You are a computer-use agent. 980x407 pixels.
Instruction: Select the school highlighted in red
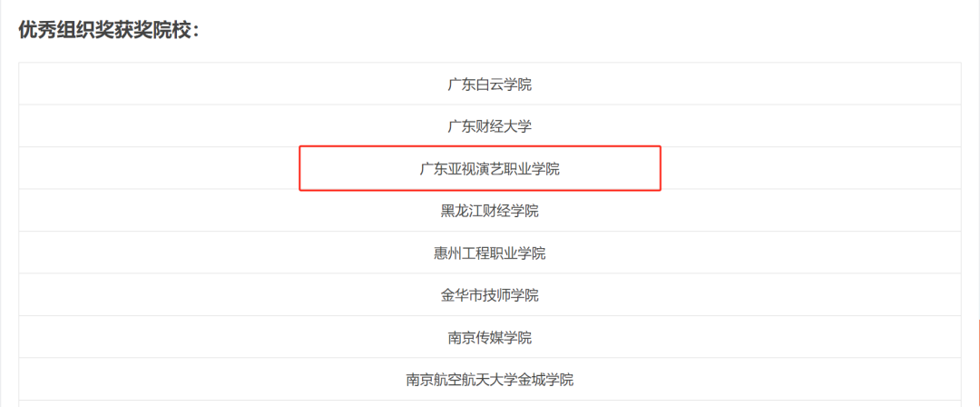[x=489, y=169]
